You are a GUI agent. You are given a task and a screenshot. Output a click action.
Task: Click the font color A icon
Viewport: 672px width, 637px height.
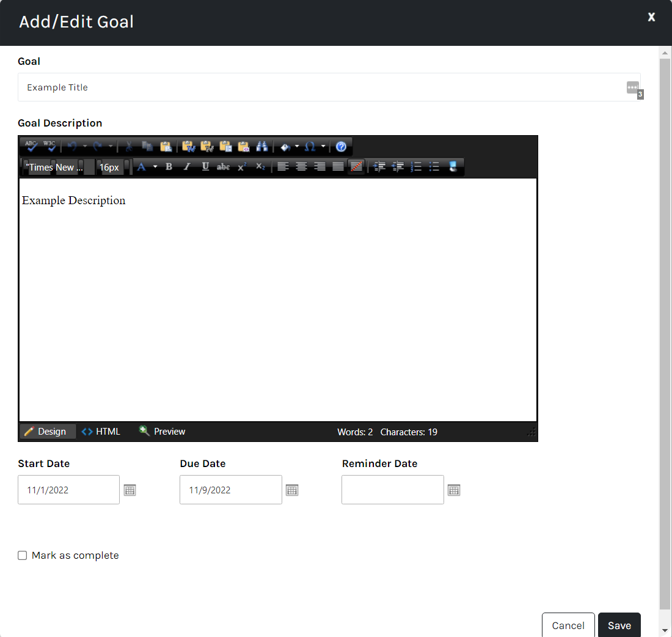142,167
